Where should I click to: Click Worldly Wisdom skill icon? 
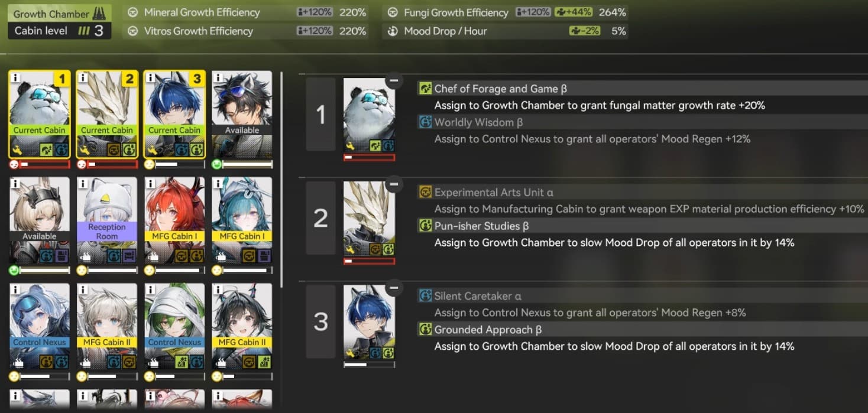coord(425,122)
